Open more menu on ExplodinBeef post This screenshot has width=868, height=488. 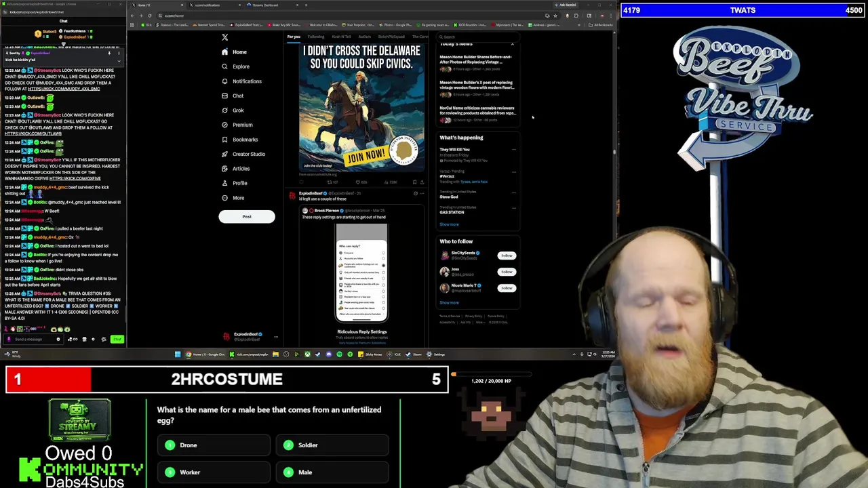point(422,194)
